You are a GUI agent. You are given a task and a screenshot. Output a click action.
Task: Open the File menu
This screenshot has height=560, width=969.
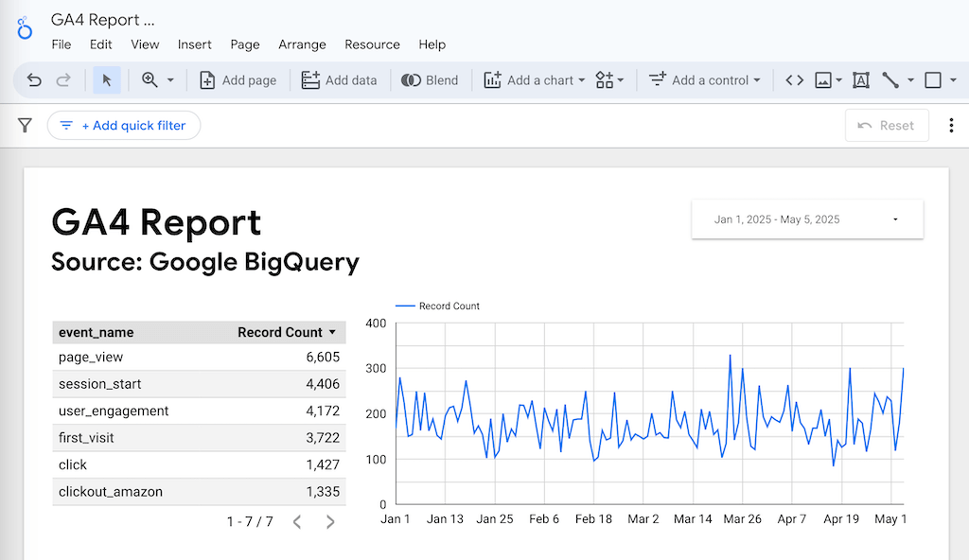(62, 44)
